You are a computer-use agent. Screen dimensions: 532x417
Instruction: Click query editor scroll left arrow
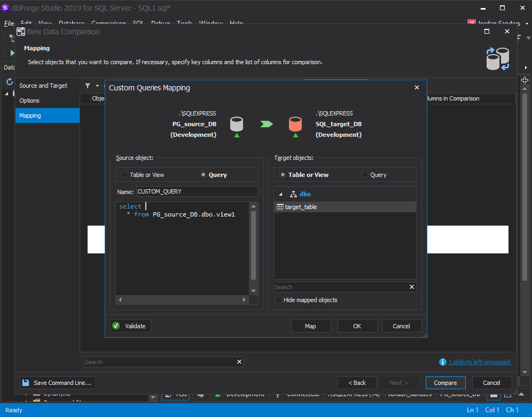(120, 299)
